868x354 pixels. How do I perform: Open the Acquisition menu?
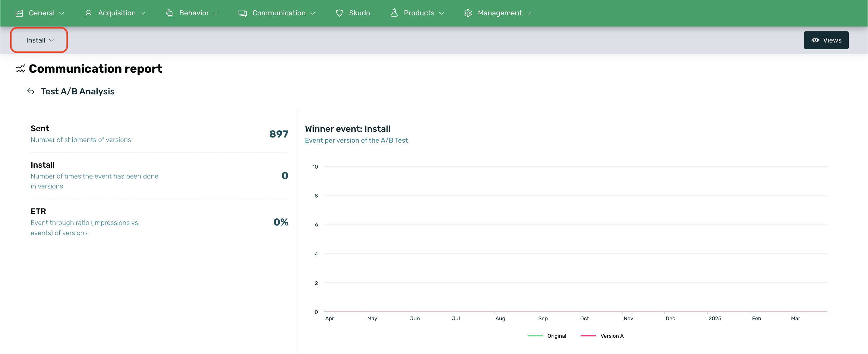(x=117, y=13)
